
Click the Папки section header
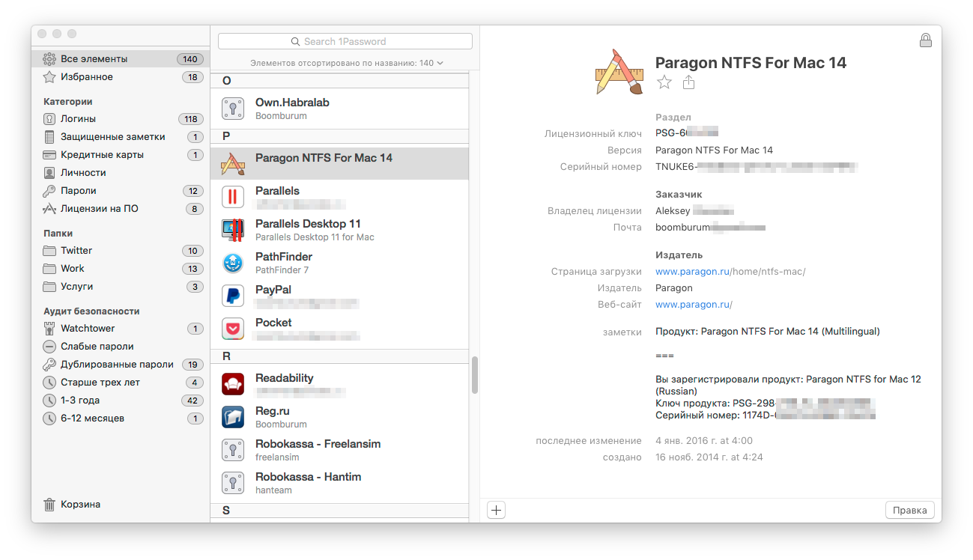pos(58,234)
